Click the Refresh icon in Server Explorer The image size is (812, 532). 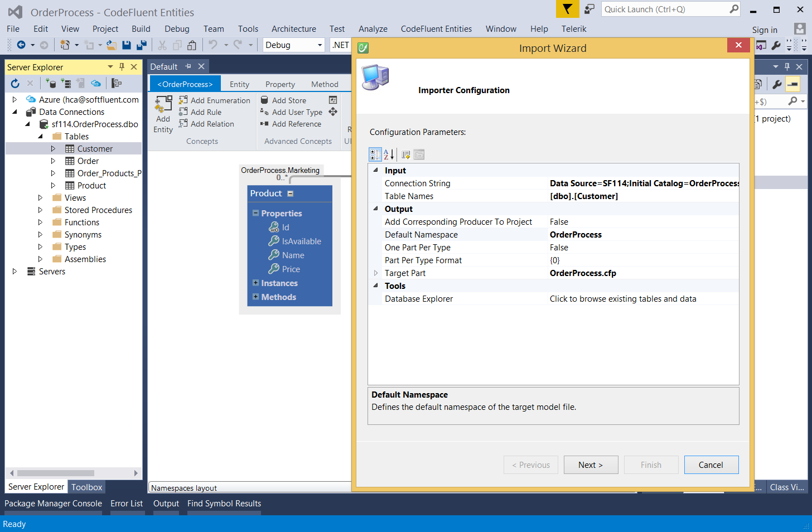(15, 84)
